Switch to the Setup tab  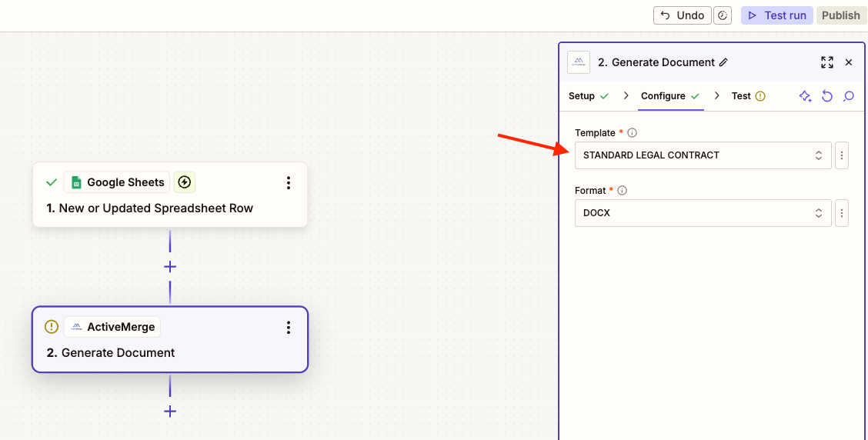coord(582,96)
